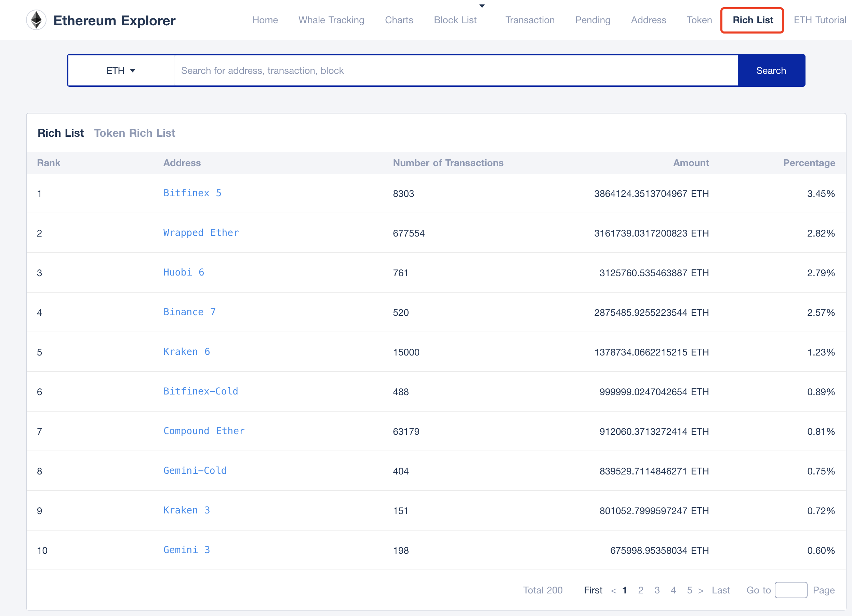Go to page 2
The image size is (852, 616).
pyautogui.click(x=640, y=590)
